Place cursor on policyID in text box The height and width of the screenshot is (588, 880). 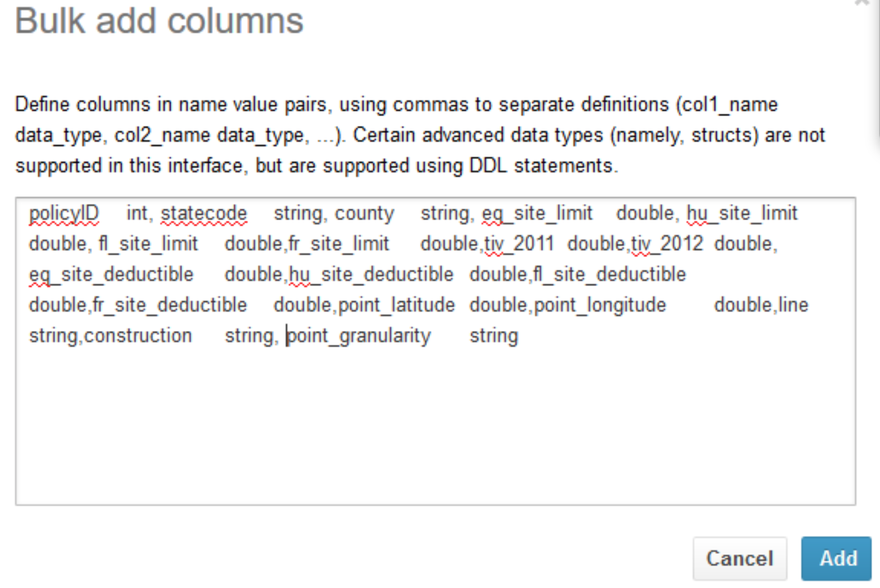64,214
